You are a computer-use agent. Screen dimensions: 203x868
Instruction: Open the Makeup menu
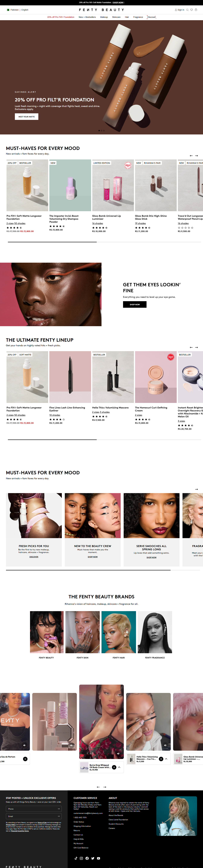coord(104,17)
